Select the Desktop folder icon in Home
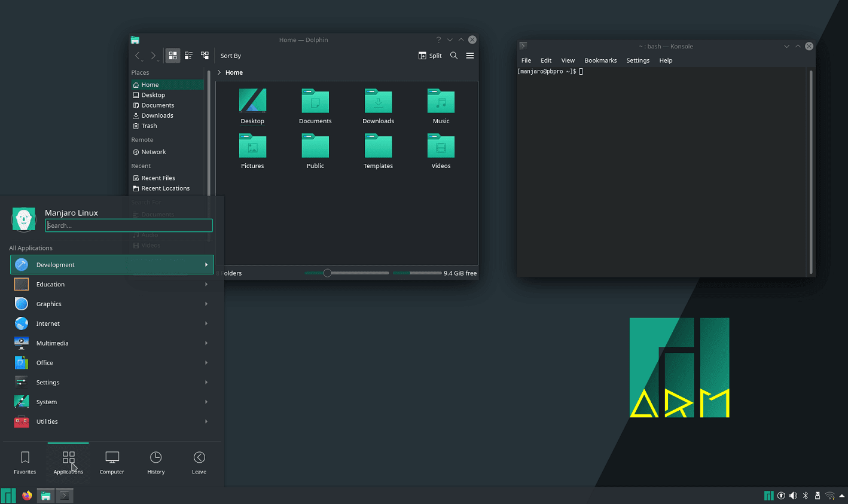Screen dimensions: 848x504 pos(252,106)
